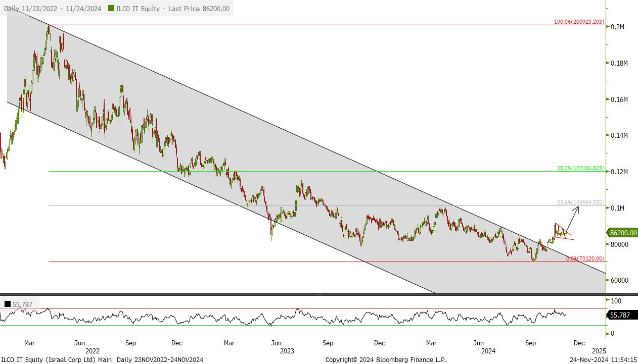Click the 0.1M price axis label
Screen dimensions: 638x364
(619, 208)
